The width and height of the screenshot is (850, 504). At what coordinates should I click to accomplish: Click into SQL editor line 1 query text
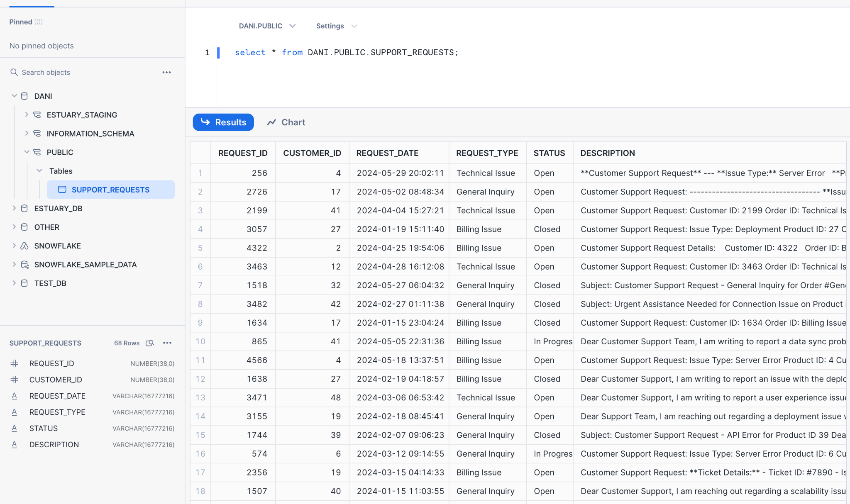click(347, 52)
